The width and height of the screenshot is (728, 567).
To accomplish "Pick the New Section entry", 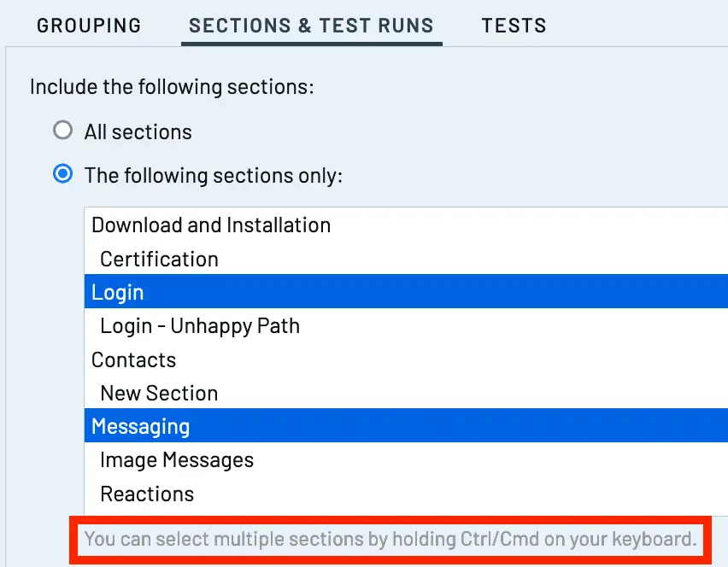I will click(406, 393).
